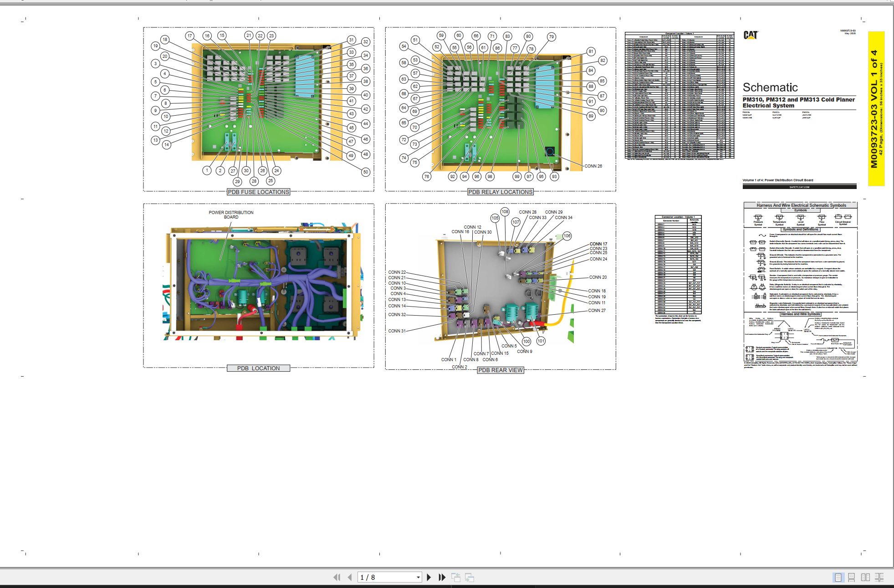The width and height of the screenshot is (894, 588).
Task: Click fuse callout bubble 50
Action: [x=365, y=172]
